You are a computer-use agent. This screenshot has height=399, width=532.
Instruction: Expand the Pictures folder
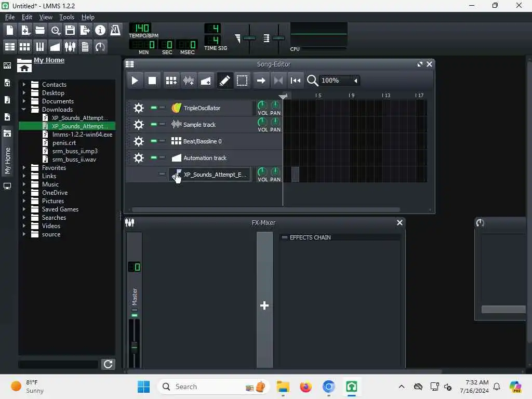coord(24,201)
